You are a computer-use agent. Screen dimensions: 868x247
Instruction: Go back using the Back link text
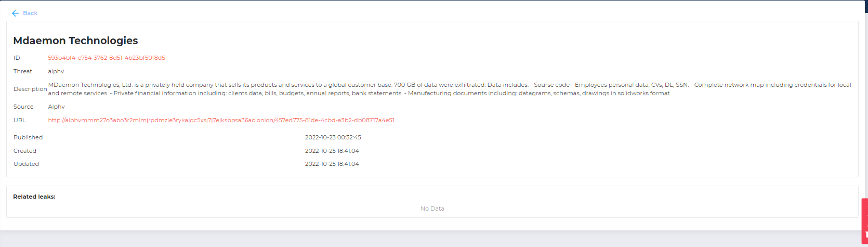click(30, 13)
